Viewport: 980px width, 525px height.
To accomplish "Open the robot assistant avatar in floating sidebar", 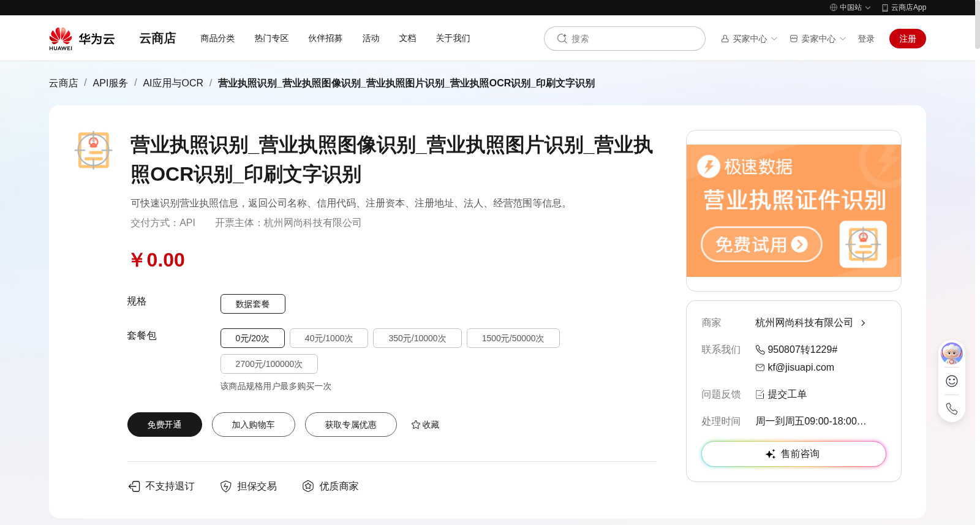I will tap(952, 353).
